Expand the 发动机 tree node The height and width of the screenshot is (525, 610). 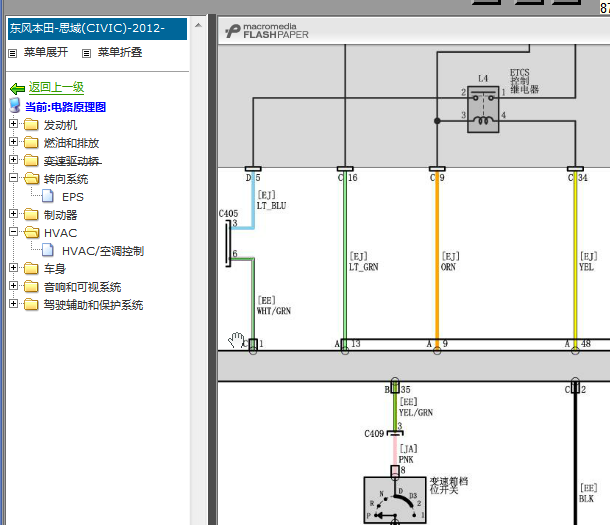coord(14,124)
